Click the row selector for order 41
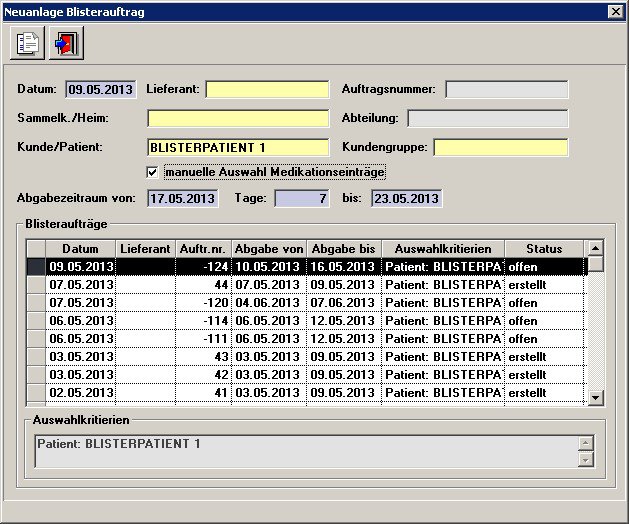This screenshot has height=524, width=629. tap(36, 393)
